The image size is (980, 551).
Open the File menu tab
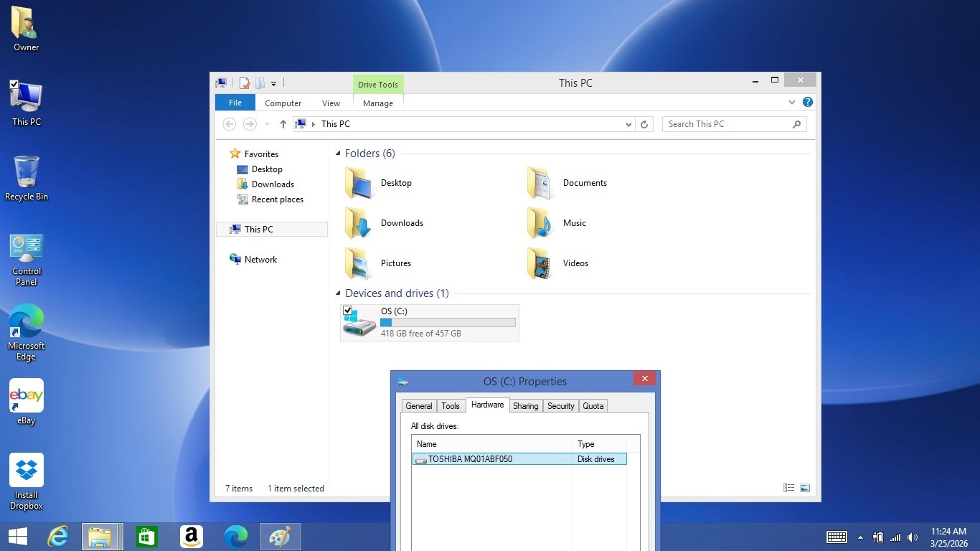coord(235,103)
